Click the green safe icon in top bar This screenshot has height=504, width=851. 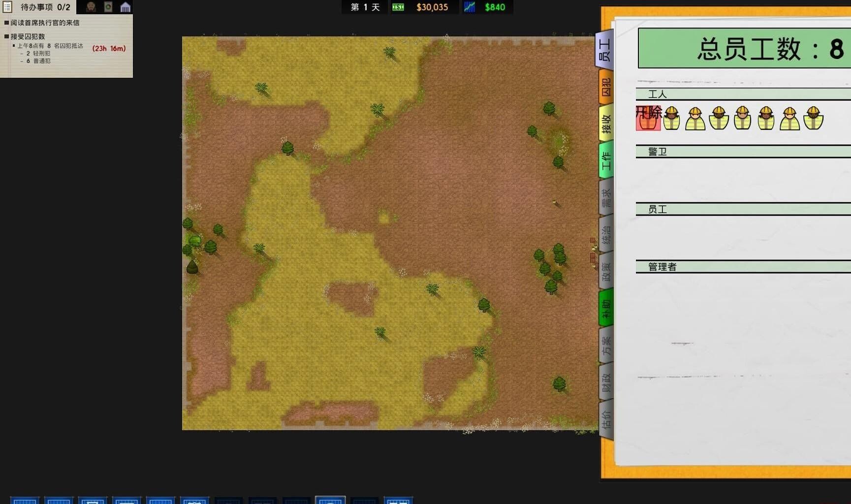point(108,7)
